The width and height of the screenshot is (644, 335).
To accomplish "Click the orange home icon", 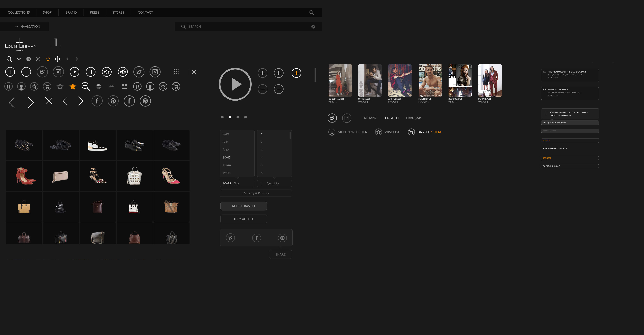I will [x=48, y=59].
